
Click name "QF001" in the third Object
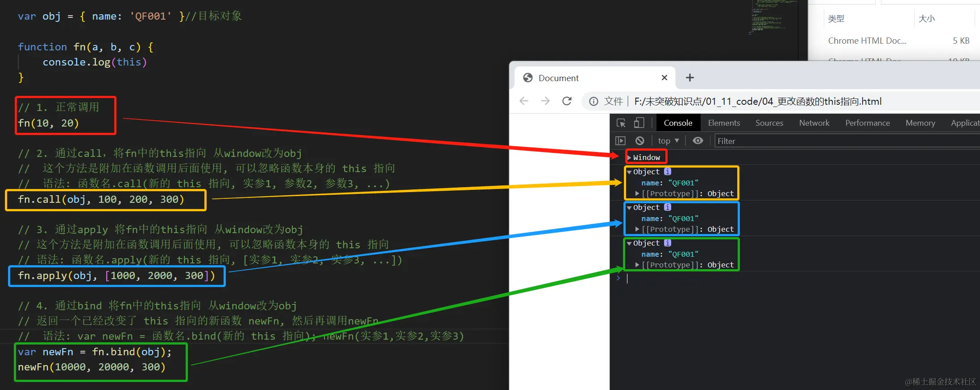point(670,254)
